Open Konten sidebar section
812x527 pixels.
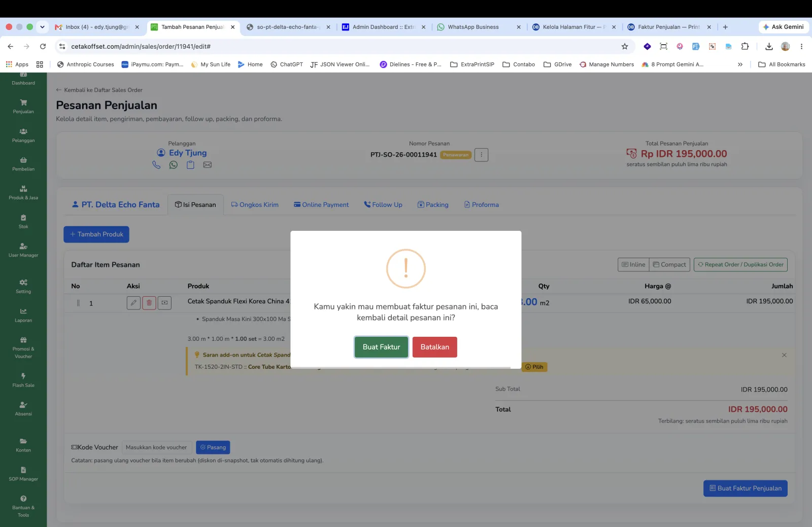click(23, 445)
